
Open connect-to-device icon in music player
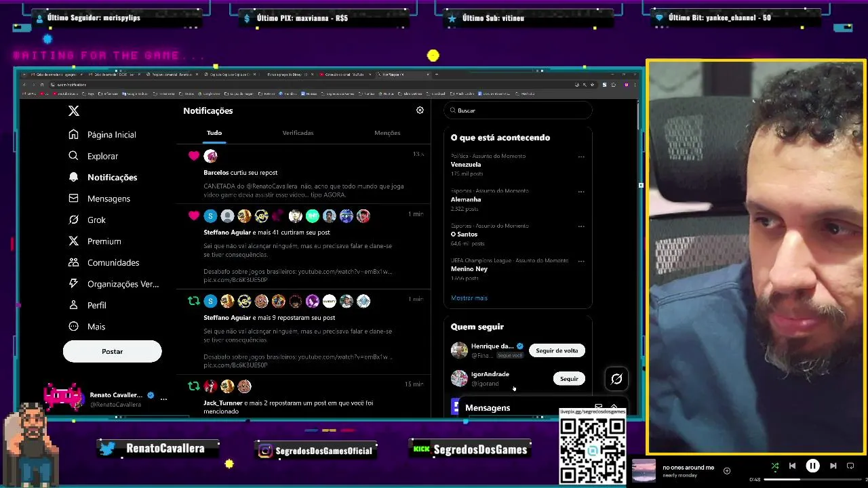(850, 466)
